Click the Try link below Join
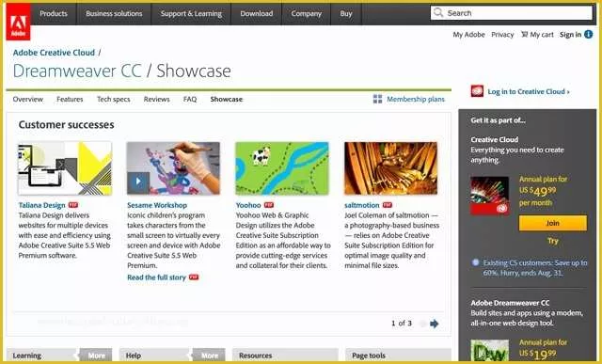Image resolution: width=602 pixels, height=364 pixels. 553,241
